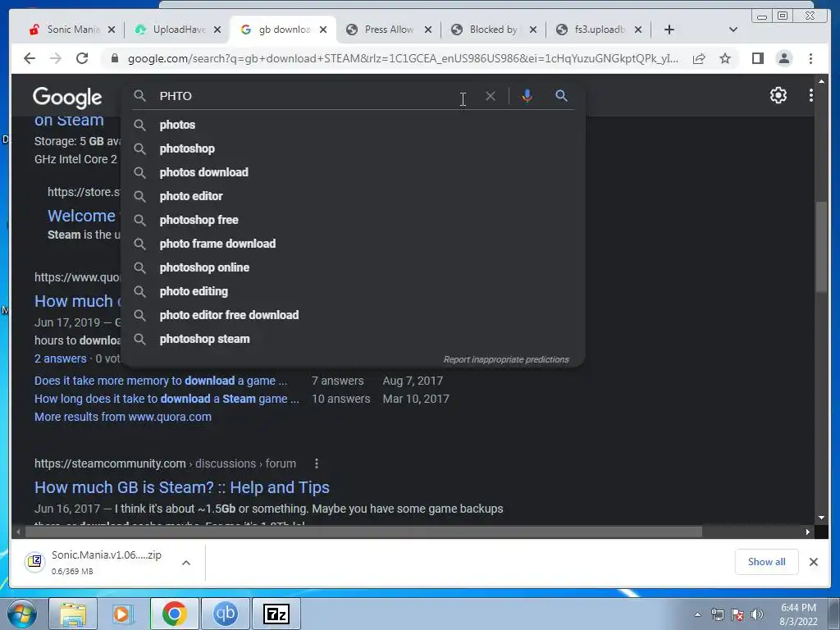Click the Chrome taskbar icon
840x630 pixels.
[x=174, y=614]
